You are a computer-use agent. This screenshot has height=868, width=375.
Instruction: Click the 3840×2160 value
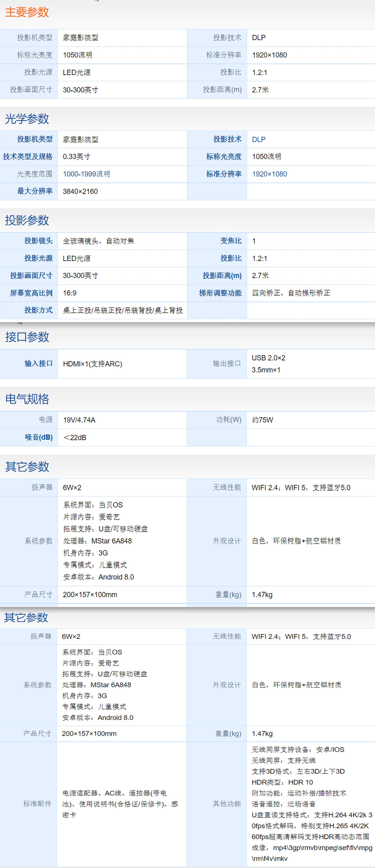pos(80,192)
